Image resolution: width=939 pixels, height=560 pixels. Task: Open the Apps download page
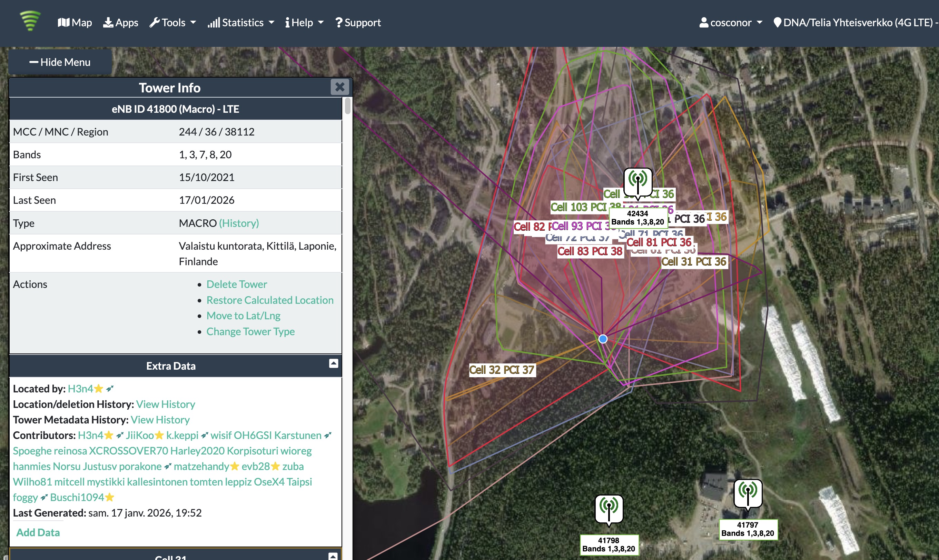pyautogui.click(x=120, y=23)
